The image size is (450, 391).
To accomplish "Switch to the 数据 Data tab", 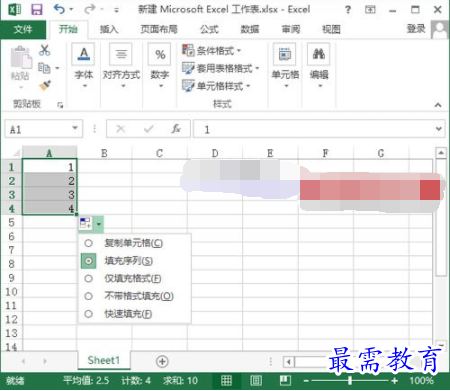I will pyautogui.click(x=250, y=30).
